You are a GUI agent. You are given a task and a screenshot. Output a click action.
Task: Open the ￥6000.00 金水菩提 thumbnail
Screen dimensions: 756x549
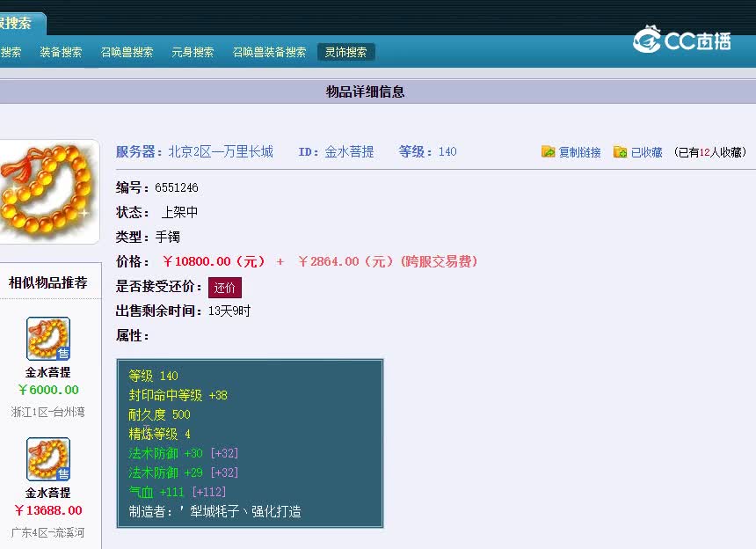pyautogui.click(x=48, y=339)
